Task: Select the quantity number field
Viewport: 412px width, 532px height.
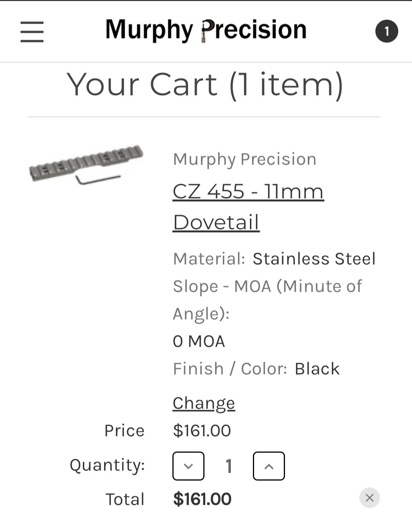Action: 229,466
